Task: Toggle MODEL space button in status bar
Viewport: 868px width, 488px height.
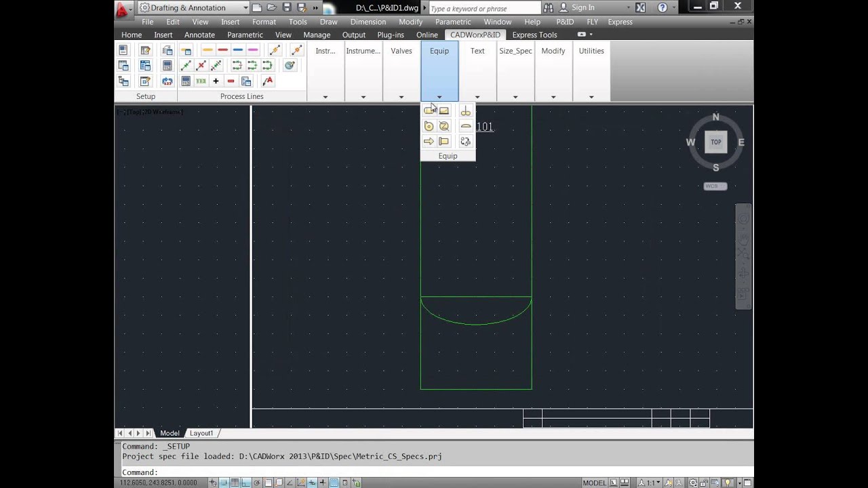Action: point(595,483)
